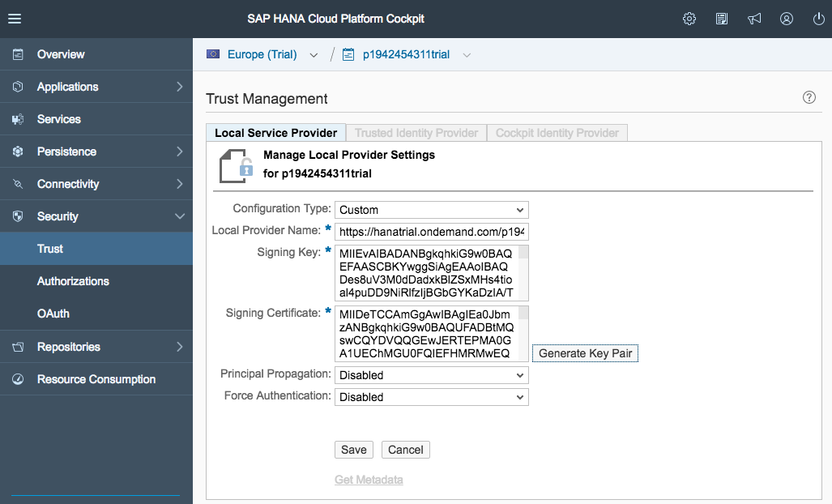Open Authorizations under Security
Screen dimensions: 832x504
(96, 281)
